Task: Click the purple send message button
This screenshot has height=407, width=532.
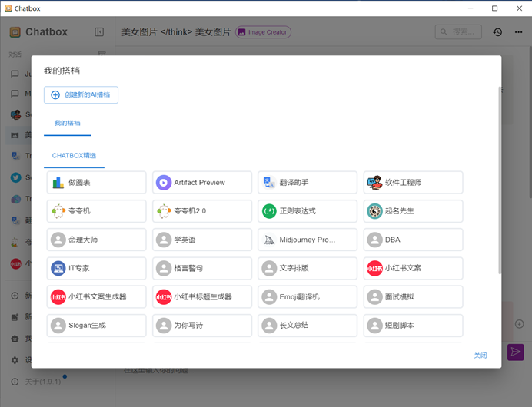Action: (x=516, y=352)
